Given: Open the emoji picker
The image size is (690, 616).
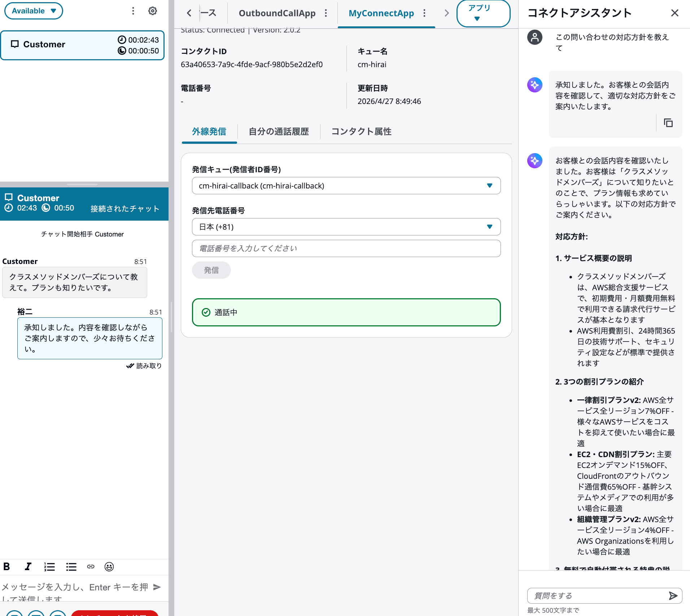Looking at the screenshot, I should 109,567.
